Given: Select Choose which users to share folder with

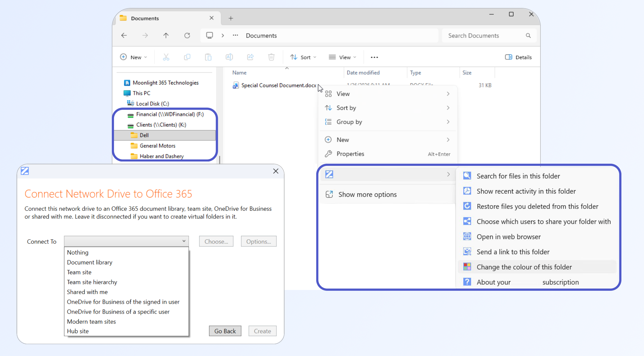Looking at the screenshot, I should click(x=536, y=221).
